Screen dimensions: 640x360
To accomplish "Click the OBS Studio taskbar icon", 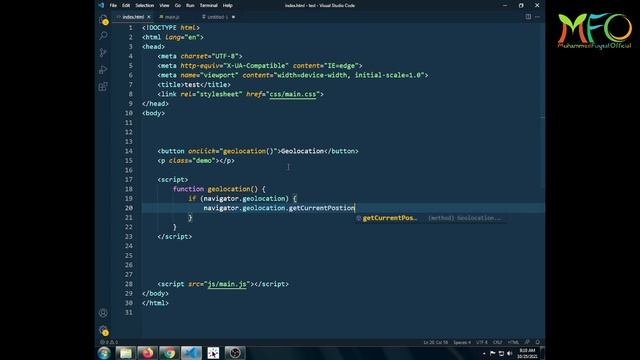I will point(235,353).
